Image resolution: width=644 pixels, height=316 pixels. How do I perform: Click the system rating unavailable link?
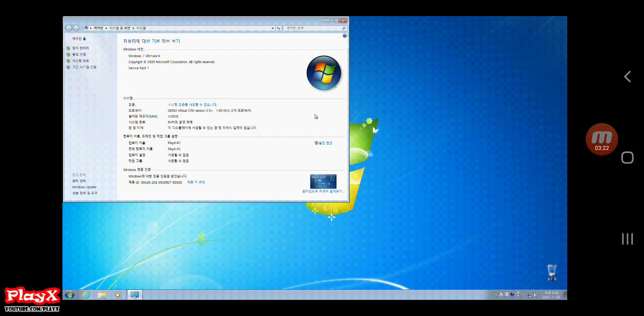pos(192,104)
